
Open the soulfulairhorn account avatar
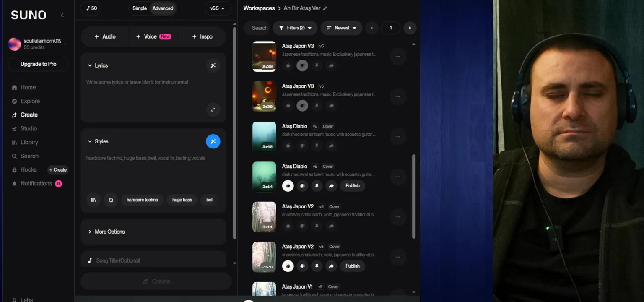tap(15, 44)
